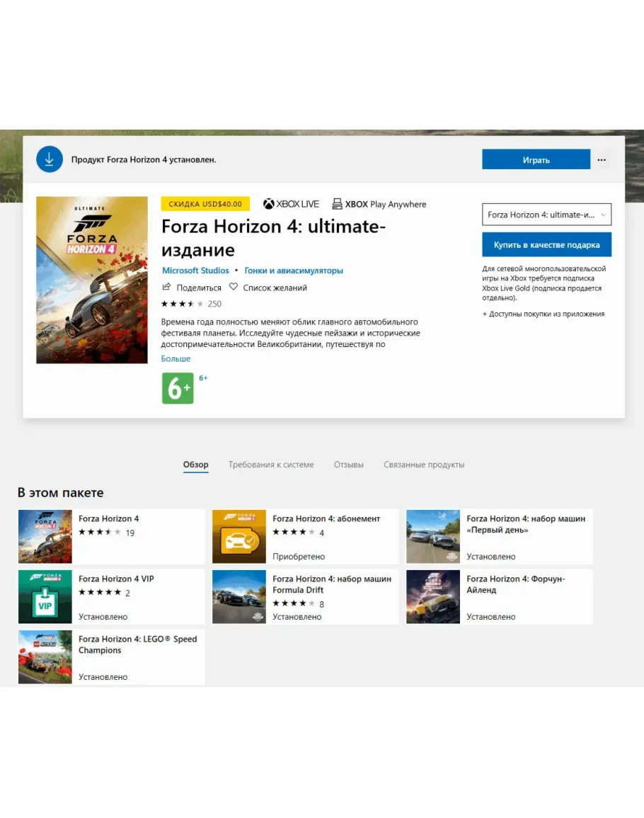
Task: Open Гонки и авиасимуляторы category link
Action: 294,271
